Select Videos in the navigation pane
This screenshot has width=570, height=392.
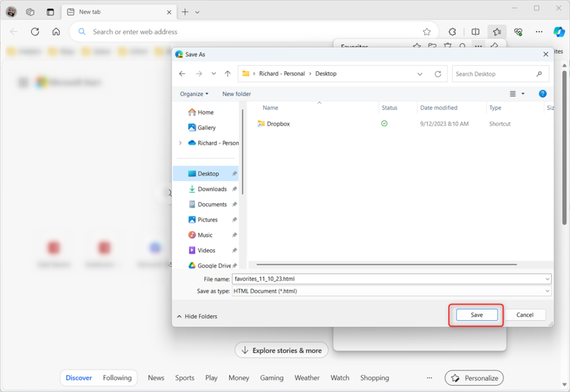pos(202,250)
